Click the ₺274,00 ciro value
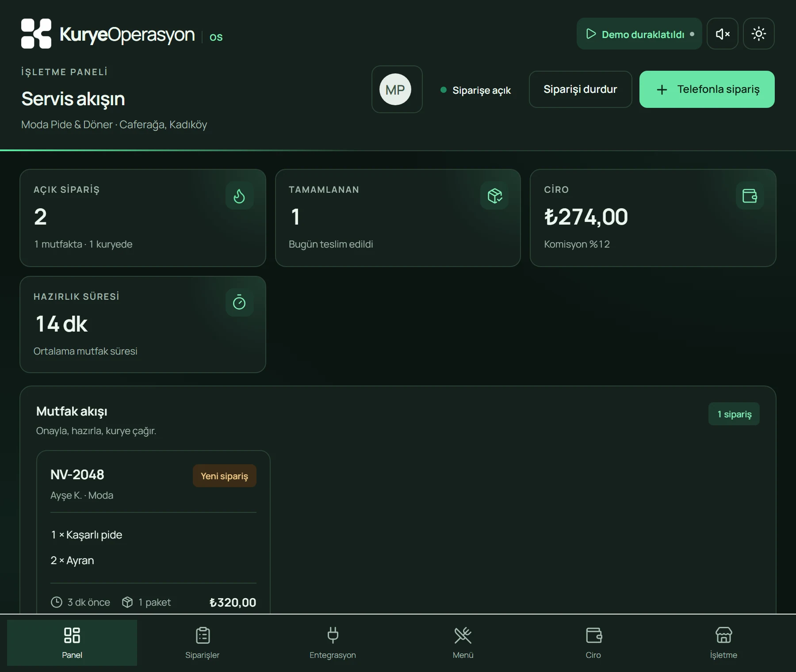The image size is (796, 672). point(586,217)
